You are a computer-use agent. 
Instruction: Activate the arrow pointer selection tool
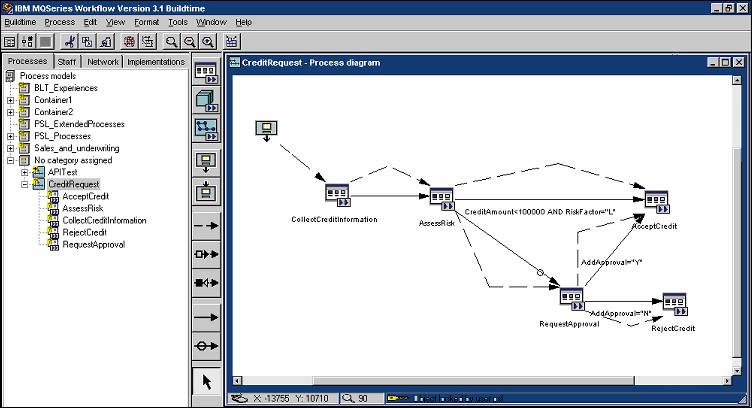pyautogui.click(x=207, y=381)
